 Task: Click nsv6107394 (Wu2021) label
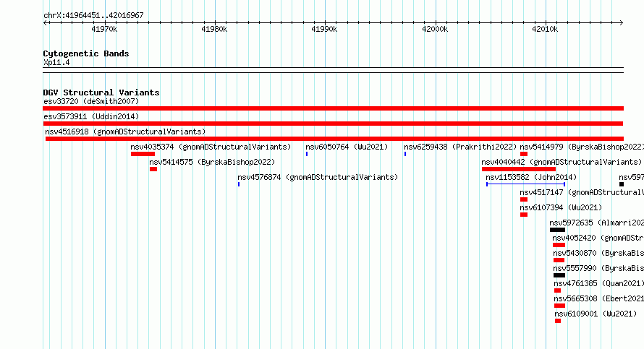561,207
